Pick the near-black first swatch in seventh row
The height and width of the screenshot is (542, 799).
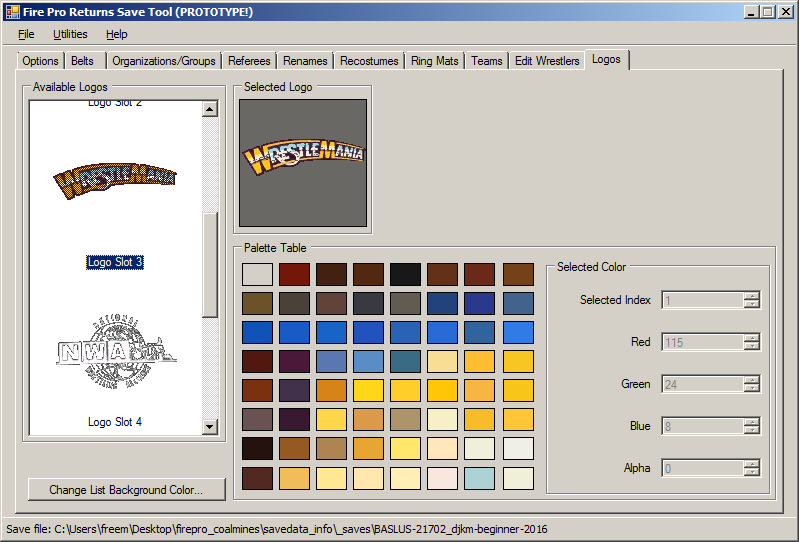[x=257, y=448]
